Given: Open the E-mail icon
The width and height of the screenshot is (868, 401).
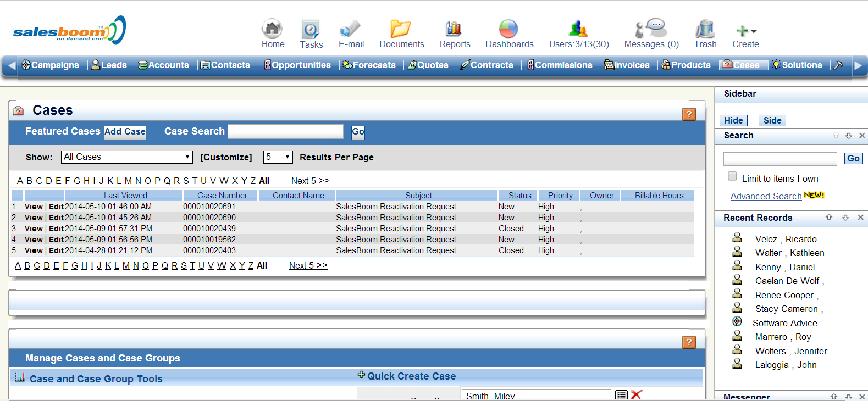Looking at the screenshot, I should point(350,29).
